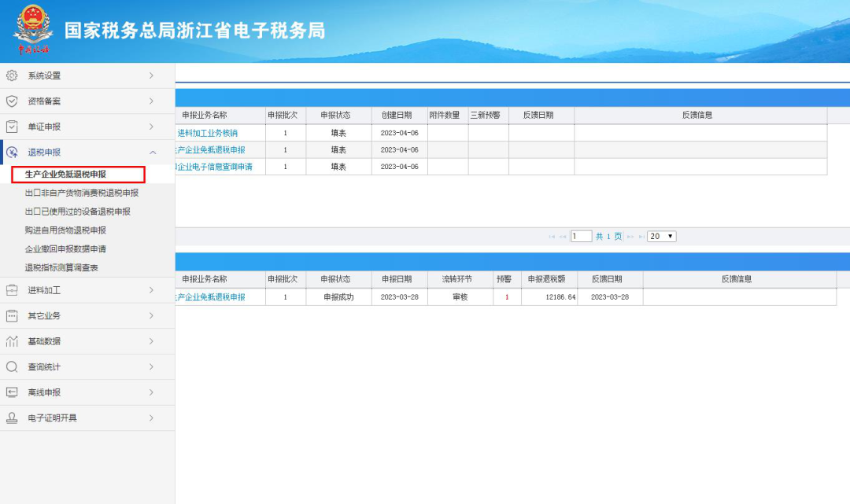Expand the 系统设置 menu chevron
This screenshot has width=850, height=504.
151,75
